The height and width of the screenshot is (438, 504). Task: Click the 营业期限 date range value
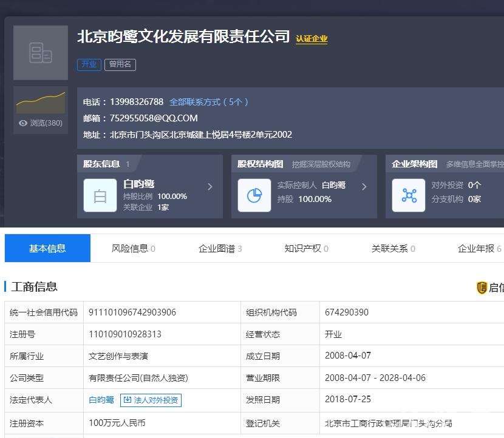pyautogui.click(x=375, y=377)
